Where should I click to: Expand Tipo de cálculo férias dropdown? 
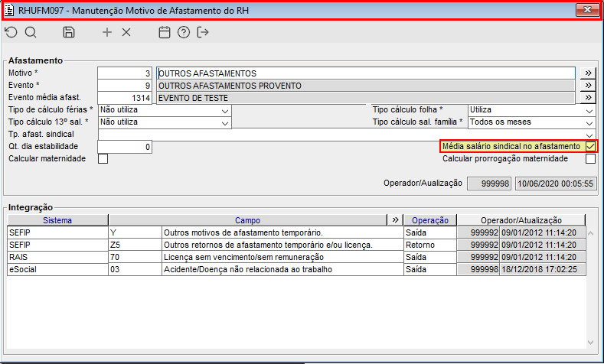click(225, 111)
